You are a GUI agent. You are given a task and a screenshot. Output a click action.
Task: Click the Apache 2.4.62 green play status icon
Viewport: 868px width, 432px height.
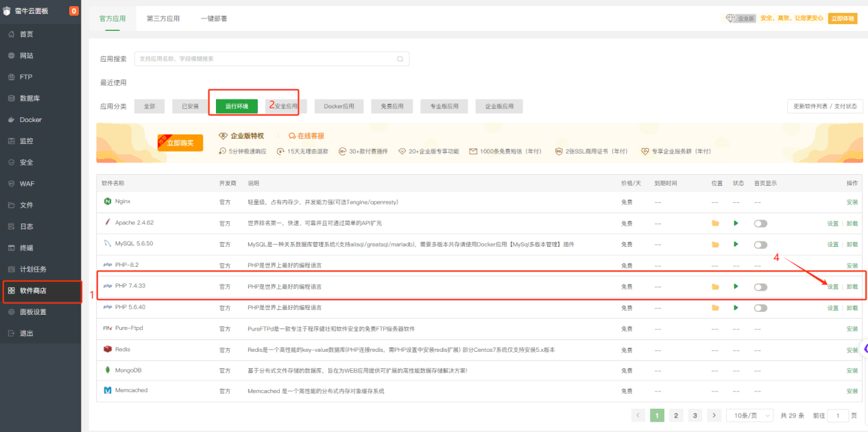pyautogui.click(x=736, y=223)
